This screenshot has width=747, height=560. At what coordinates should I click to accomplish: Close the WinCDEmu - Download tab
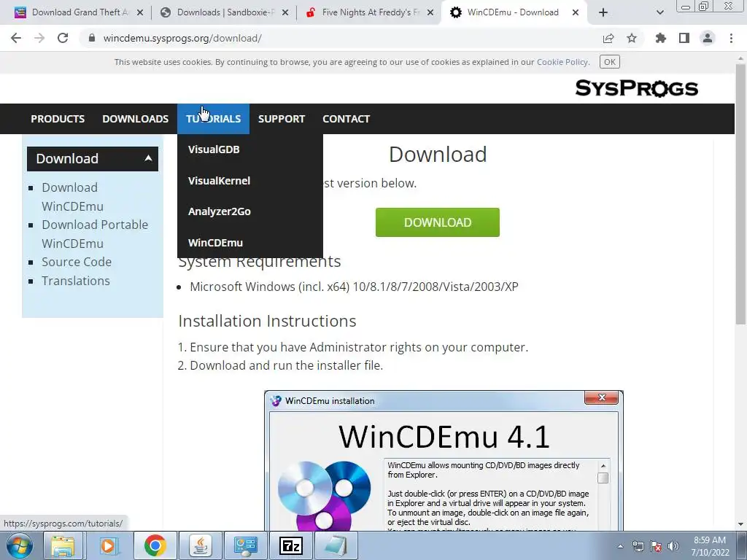click(576, 12)
